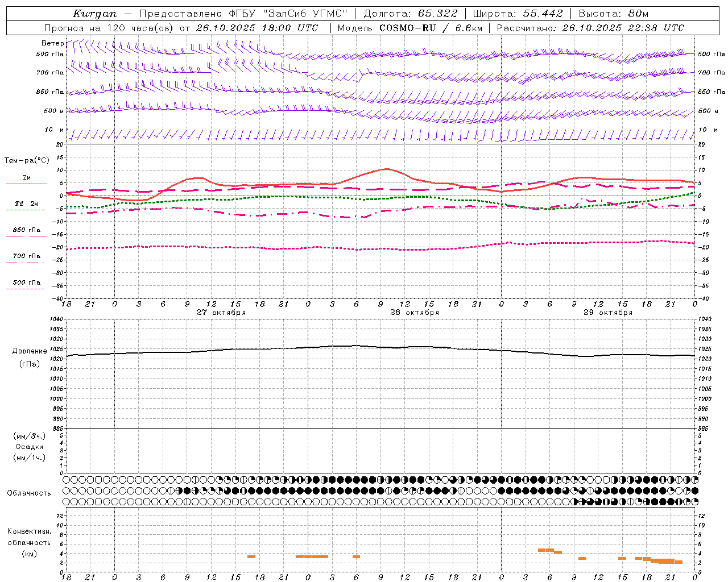Click the "Высота: 80м" elevation text

click(613, 14)
